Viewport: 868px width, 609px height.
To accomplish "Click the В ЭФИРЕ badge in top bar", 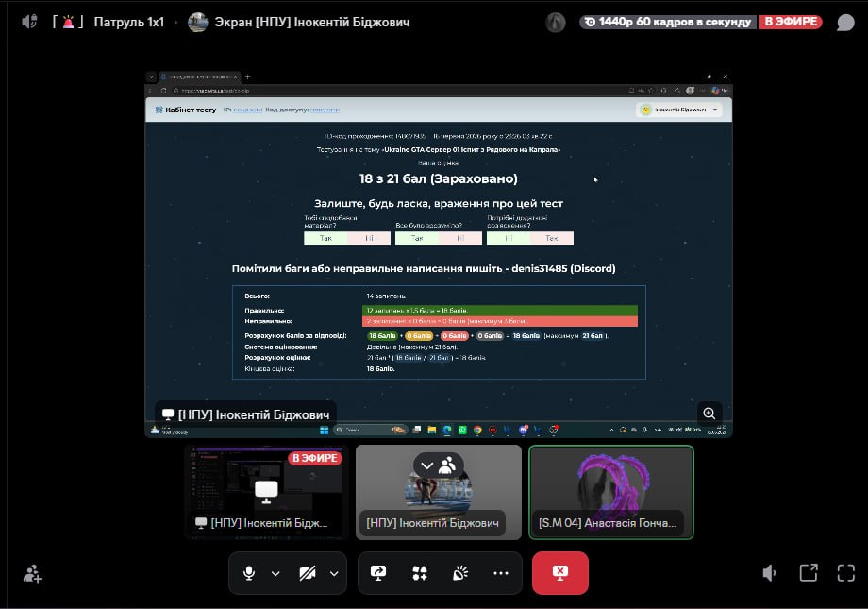I will point(791,22).
